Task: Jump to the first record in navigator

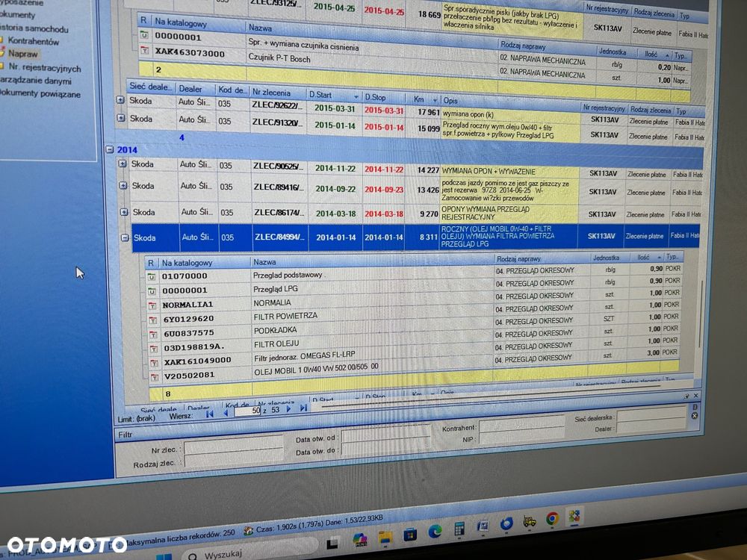Action: [209, 414]
